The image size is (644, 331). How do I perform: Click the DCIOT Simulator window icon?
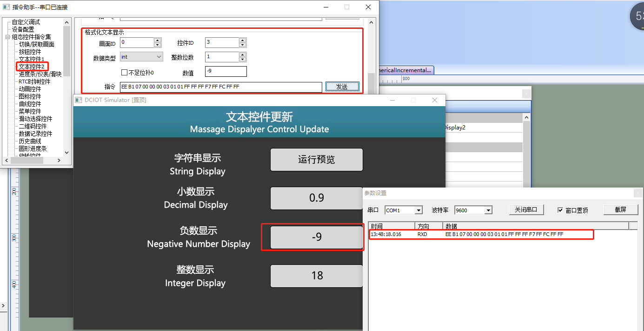79,100
